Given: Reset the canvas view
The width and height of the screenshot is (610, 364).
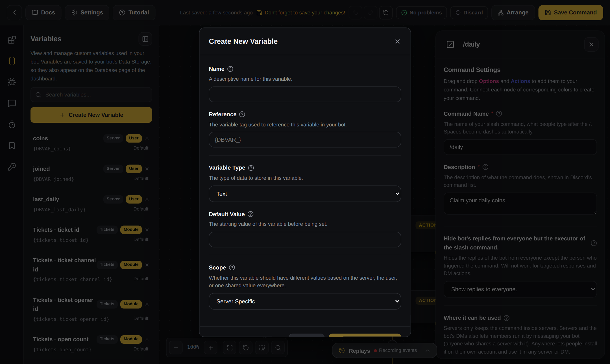Looking at the screenshot, I should coord(246,348).
